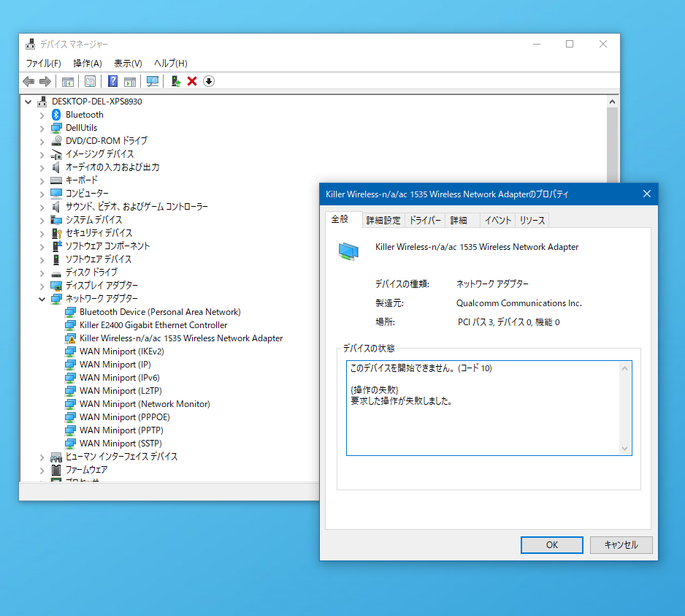Expand サウンド、ビデオ、およびゲーム コントローラー category

pos(42,208)
